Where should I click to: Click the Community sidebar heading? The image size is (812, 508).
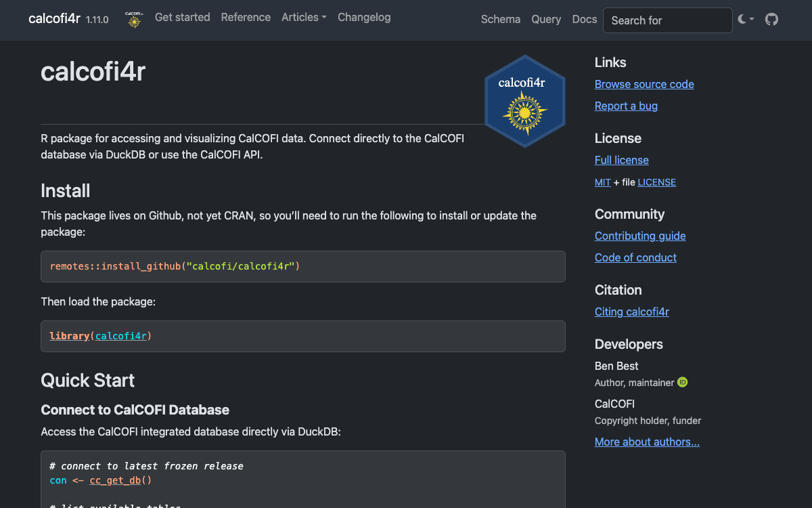pos(629,214)
